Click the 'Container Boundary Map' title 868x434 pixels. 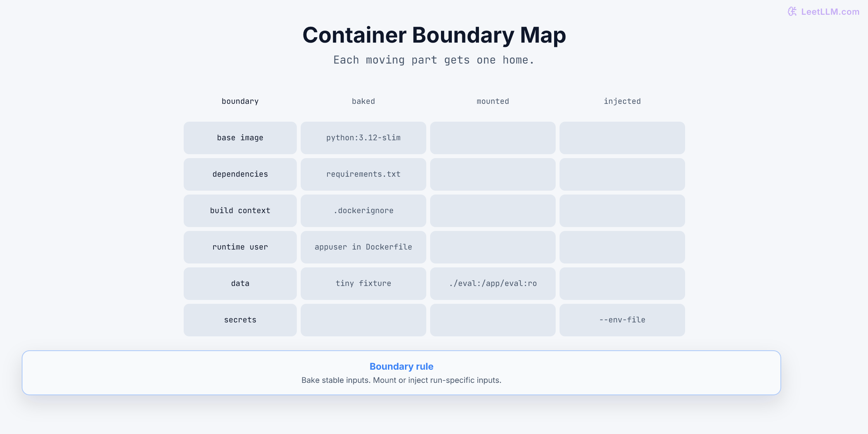(x=434, y=35)
